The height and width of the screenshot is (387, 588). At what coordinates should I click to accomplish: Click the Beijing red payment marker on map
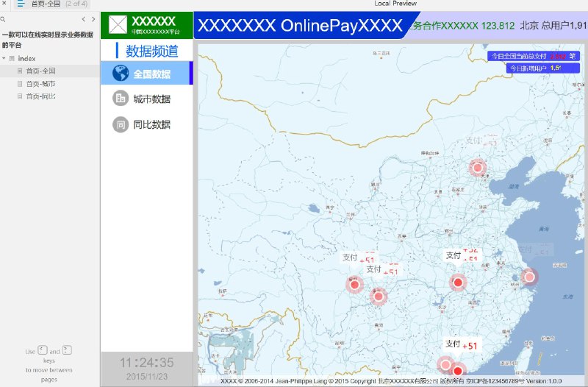pyautogui.click(x=477, y=168)
